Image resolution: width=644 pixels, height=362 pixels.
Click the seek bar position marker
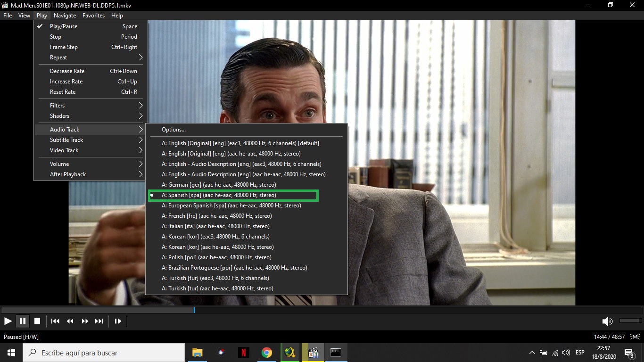(194, 310)
